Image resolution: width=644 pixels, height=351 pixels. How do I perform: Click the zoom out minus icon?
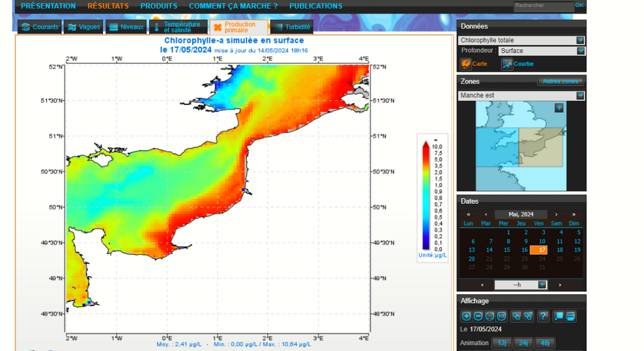pyautogui.click(x=478, y=316)
